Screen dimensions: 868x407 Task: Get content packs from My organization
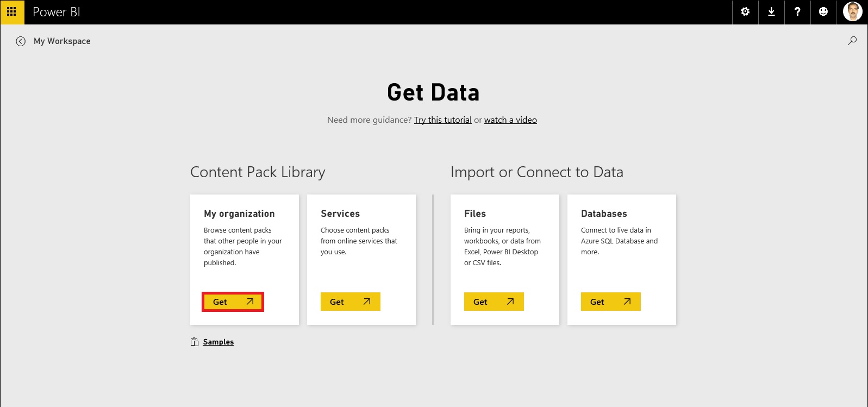click(233, 302)
